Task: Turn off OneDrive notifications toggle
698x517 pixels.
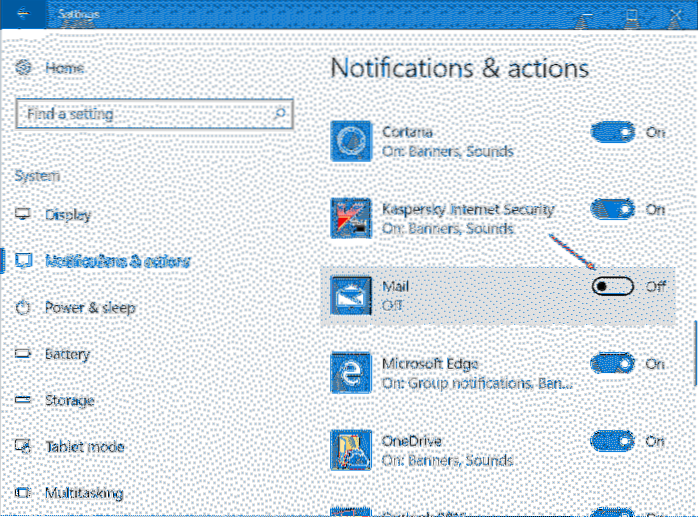Action: point(612,441)
